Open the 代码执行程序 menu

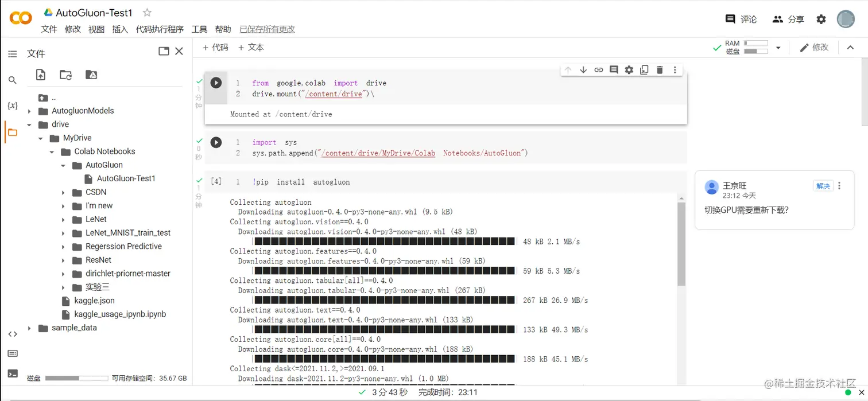coord(160,29)
